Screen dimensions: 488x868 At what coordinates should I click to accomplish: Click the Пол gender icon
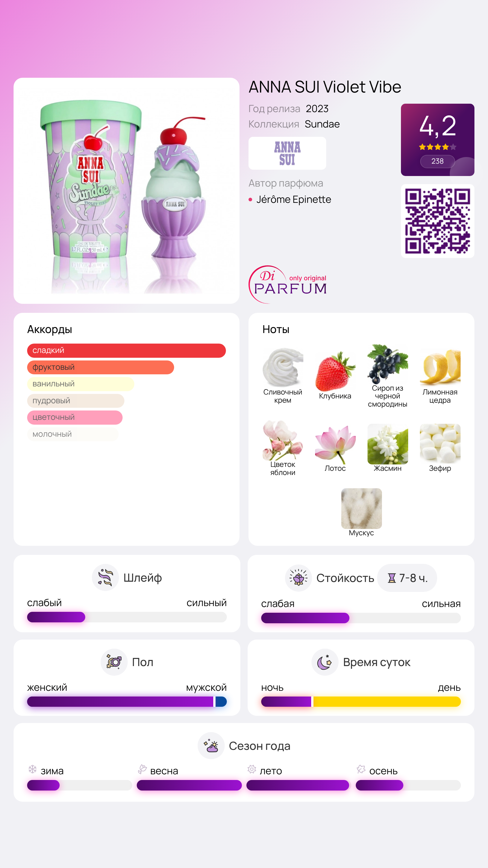coord(114,662)
